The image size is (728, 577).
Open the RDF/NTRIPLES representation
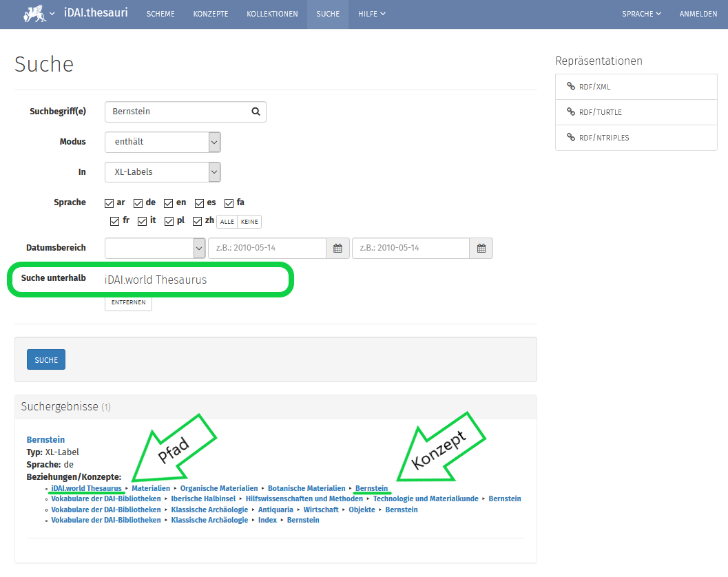(636, 138)
